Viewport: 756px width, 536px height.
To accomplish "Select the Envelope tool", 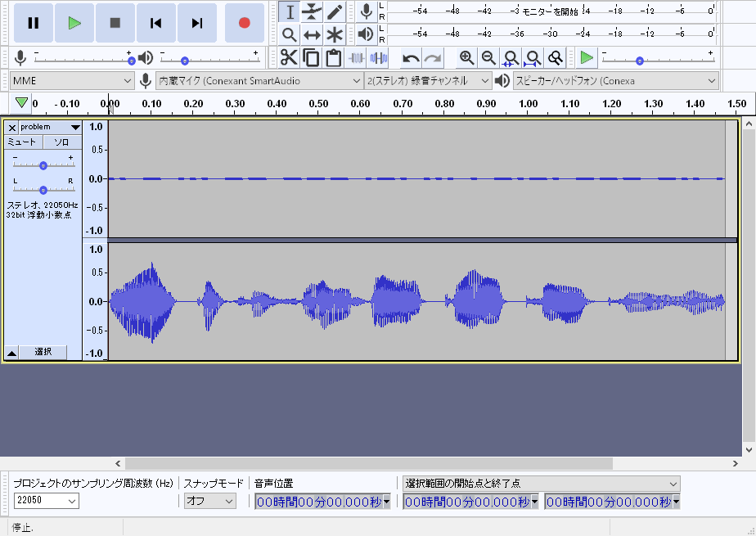I will pos(312,12).
